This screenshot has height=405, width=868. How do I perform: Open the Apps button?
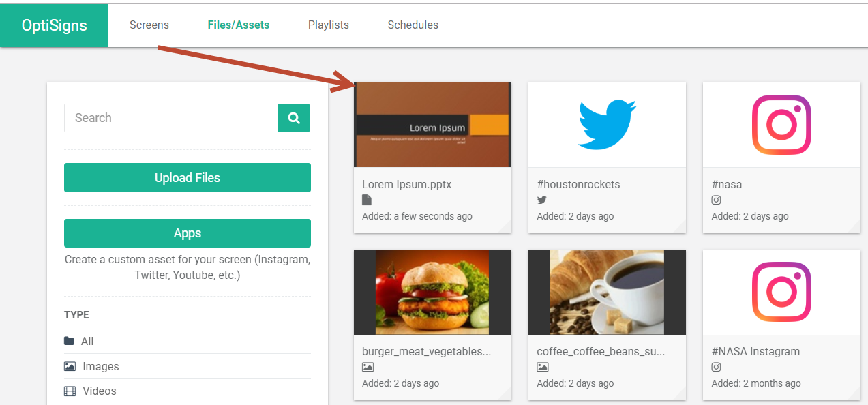click(x=188, y=233)
